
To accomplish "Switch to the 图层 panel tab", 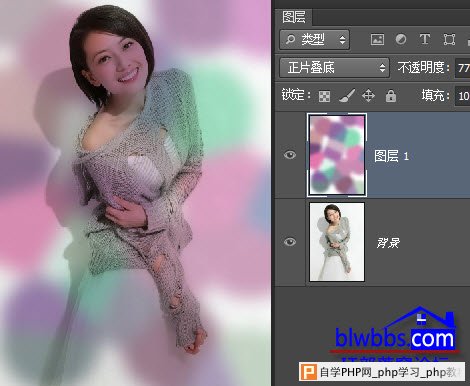I will (293, 17).
